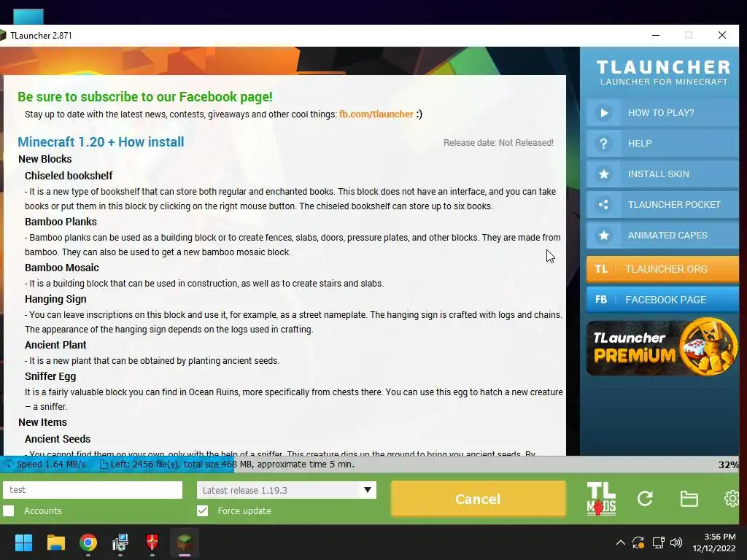Viewport: 747px width, 560px height.
Task: Click the download progress bar
Action: point(370,464)
